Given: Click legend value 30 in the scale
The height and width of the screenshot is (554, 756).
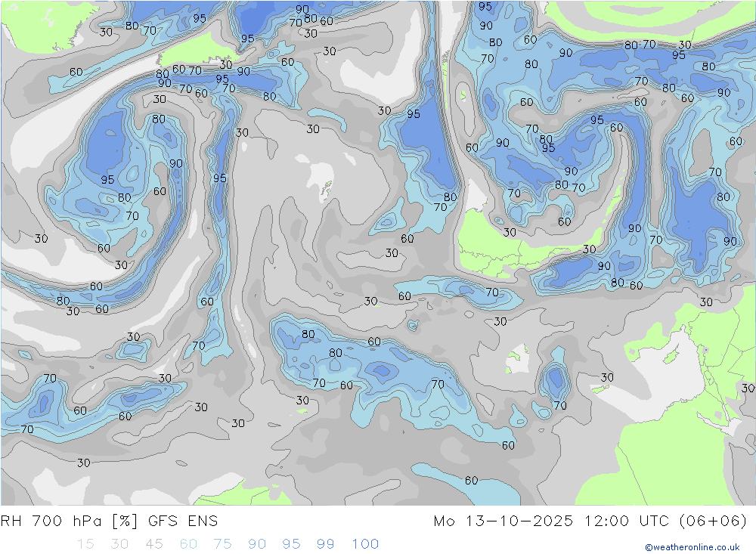Looking at the screenshot, I should 119,544.
